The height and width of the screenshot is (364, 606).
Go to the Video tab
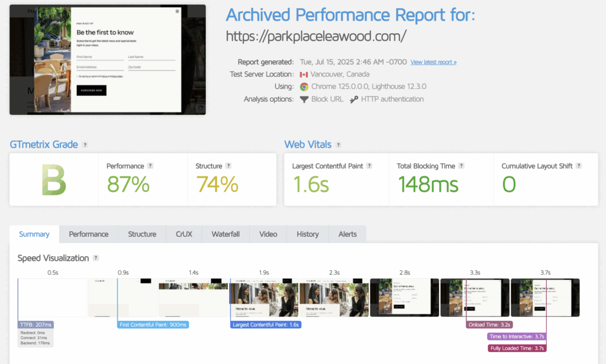[268, 234]
